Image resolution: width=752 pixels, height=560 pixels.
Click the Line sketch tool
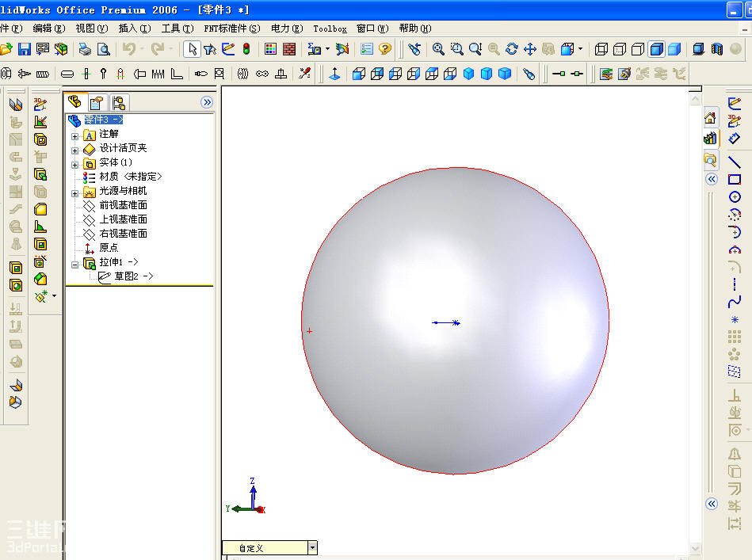pyautogui.click(x=735, y=162)
